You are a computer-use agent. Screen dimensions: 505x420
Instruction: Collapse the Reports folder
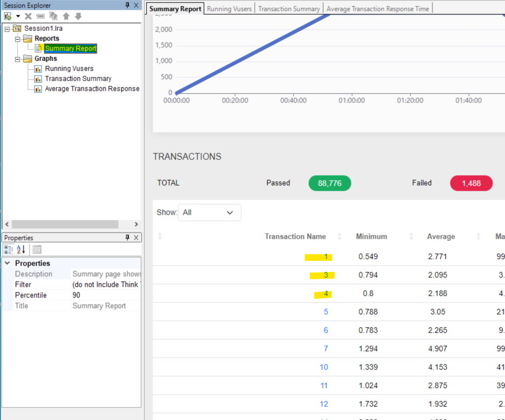click(18, 39)
